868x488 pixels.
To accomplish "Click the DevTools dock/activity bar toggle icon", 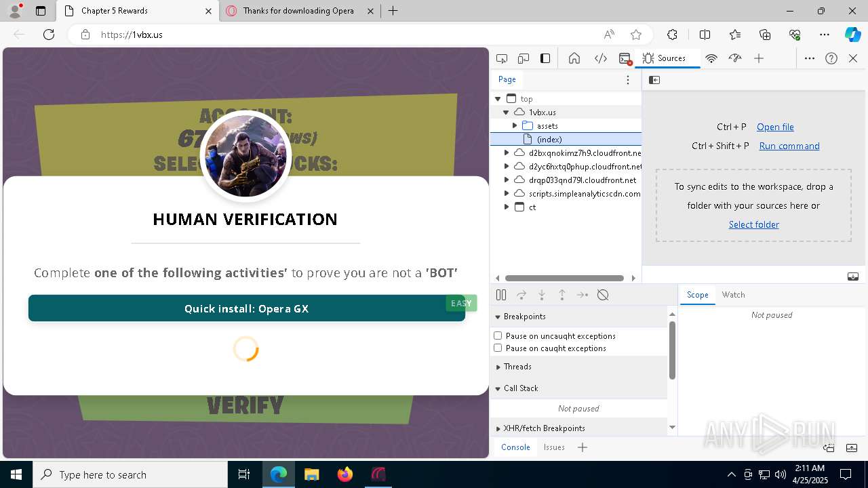I will (545, 58).
